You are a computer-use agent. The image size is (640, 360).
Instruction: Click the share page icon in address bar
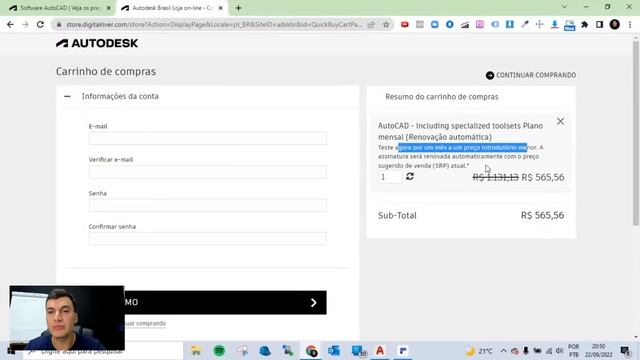(371, 24)
